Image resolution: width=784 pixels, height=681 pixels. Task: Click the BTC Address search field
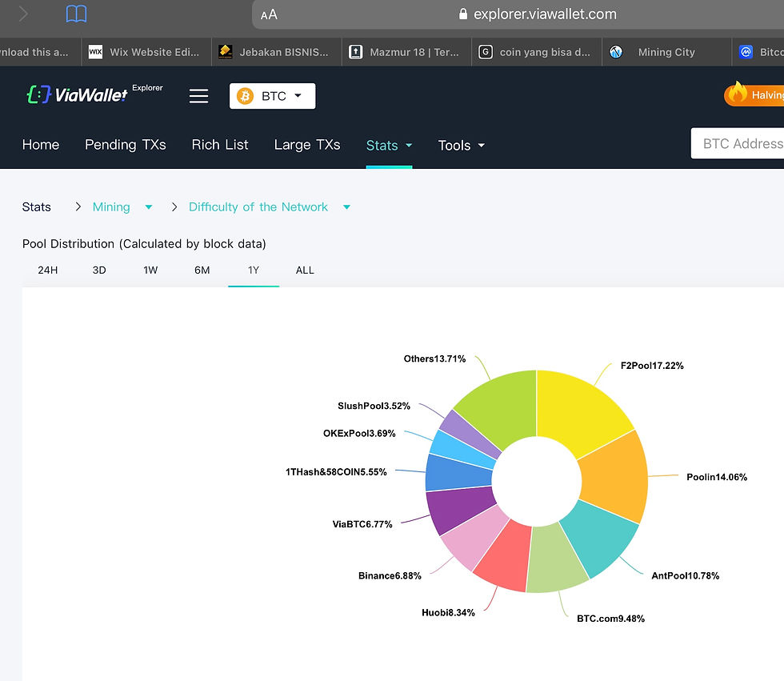click(x=738, y=143)
